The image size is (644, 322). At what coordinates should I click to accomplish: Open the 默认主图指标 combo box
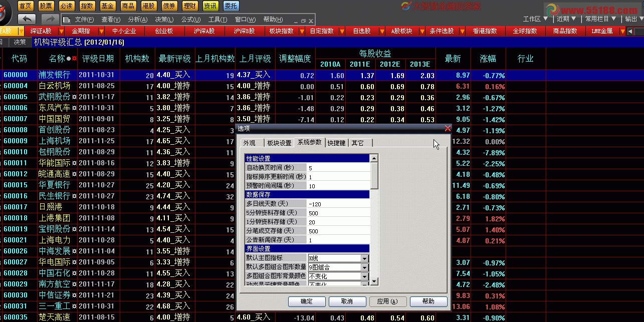[338, 258]
